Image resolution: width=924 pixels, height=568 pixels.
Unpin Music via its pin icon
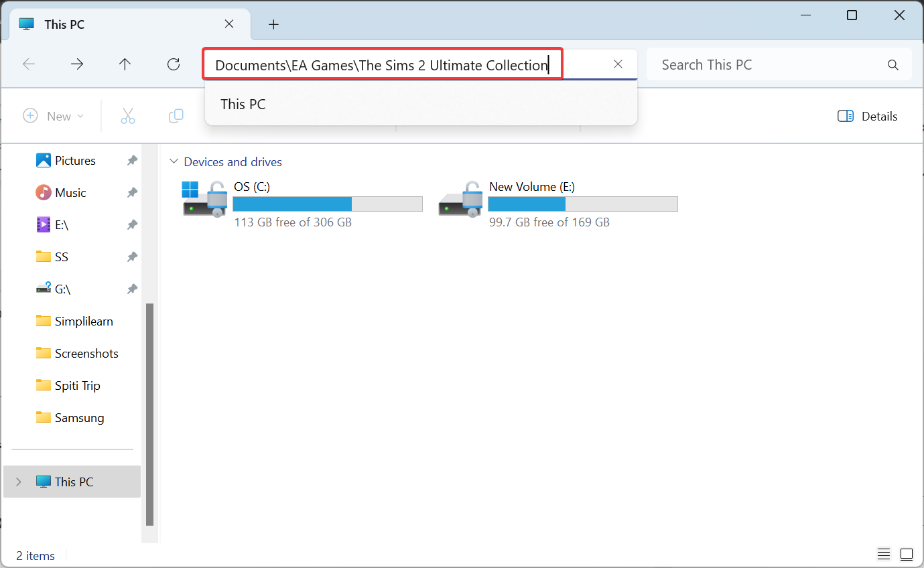[132, 192]
